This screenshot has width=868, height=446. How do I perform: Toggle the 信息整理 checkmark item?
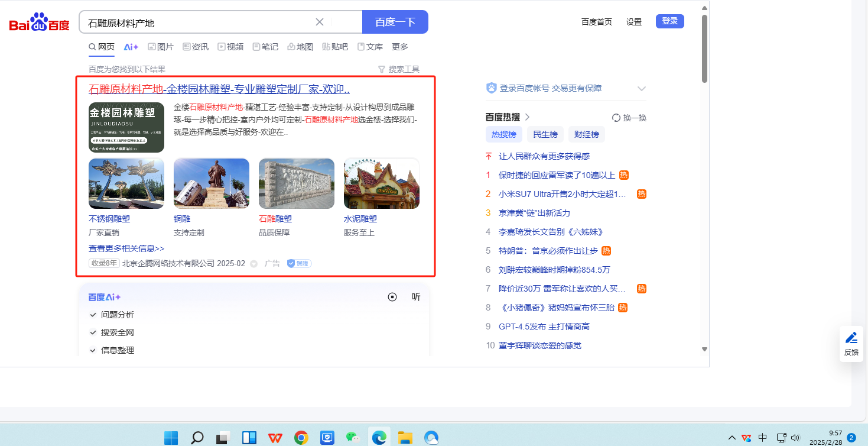pyautogui.click(x=93, y=350)
